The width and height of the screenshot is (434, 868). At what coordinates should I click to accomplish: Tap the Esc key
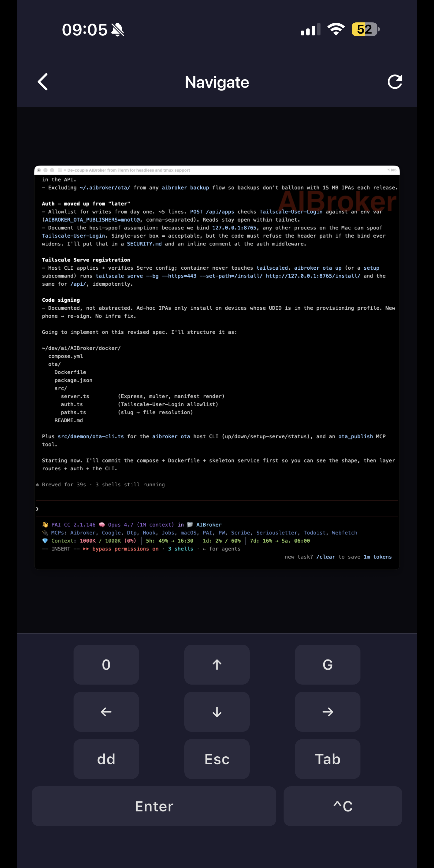pyautogui.click(x=217, y=759)
